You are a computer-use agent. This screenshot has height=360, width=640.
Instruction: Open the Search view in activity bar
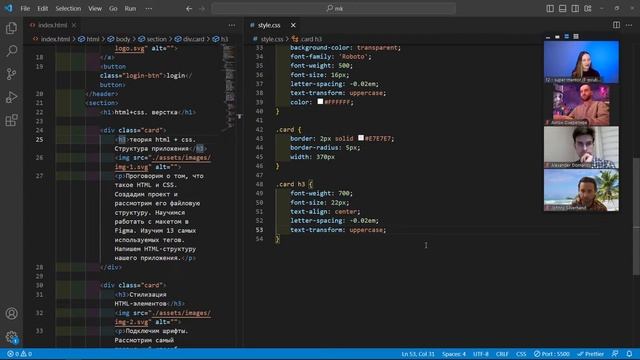11,51
